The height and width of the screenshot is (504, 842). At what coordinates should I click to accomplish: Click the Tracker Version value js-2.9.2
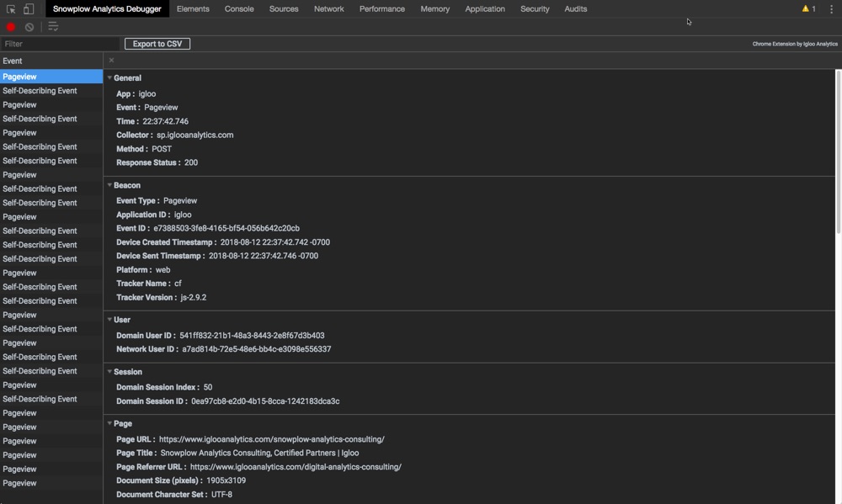[194, 297]
